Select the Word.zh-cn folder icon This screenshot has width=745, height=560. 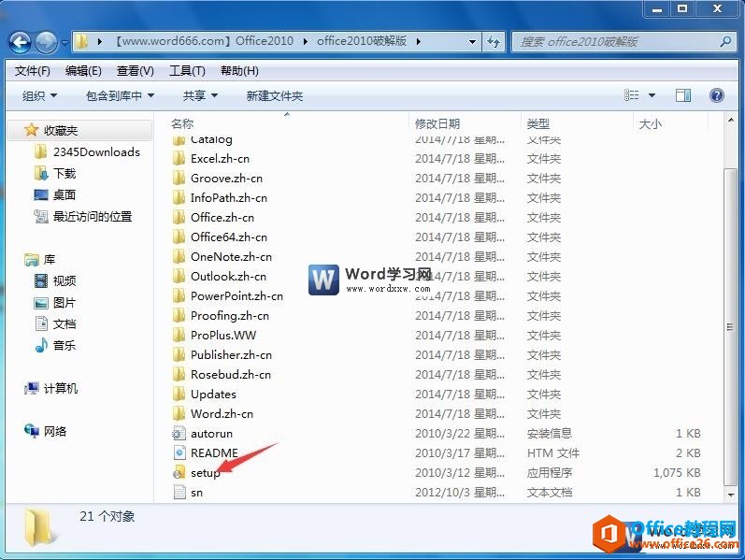179,413
